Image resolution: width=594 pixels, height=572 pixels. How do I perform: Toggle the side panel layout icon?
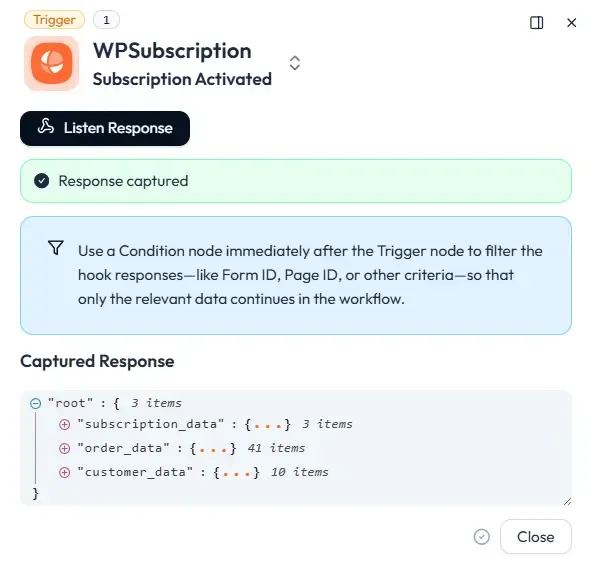pyautogui.click(x=536, y=23)
